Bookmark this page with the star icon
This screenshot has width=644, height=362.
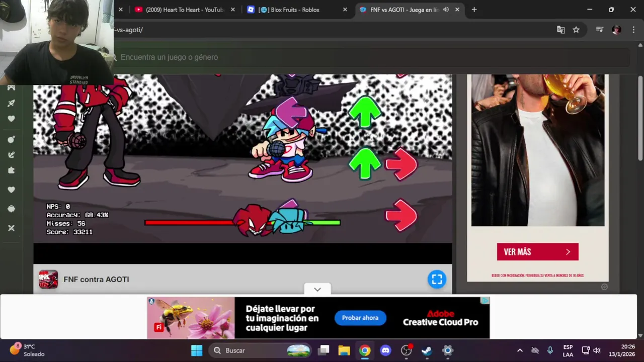tap(576, 30)
